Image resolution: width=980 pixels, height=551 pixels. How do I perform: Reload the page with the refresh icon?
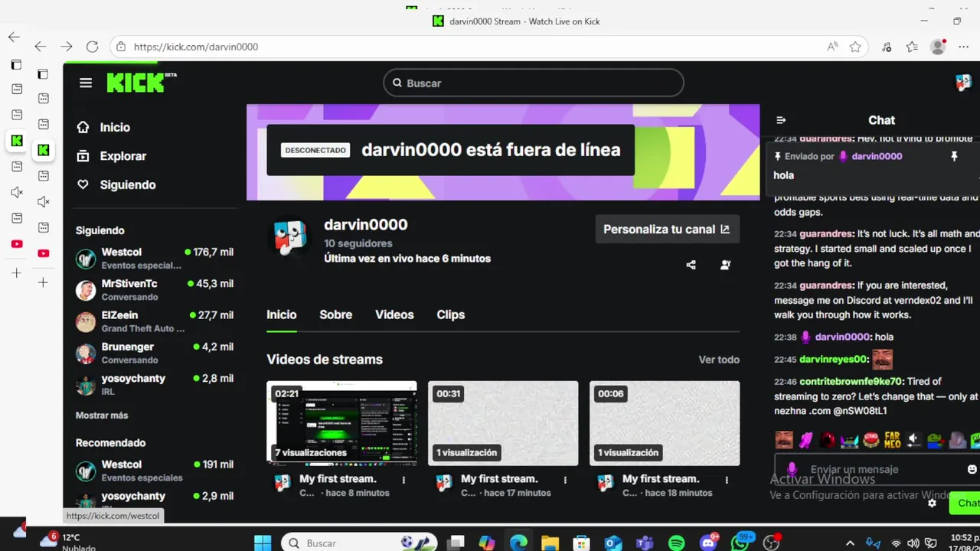click(x=92, y=47)
